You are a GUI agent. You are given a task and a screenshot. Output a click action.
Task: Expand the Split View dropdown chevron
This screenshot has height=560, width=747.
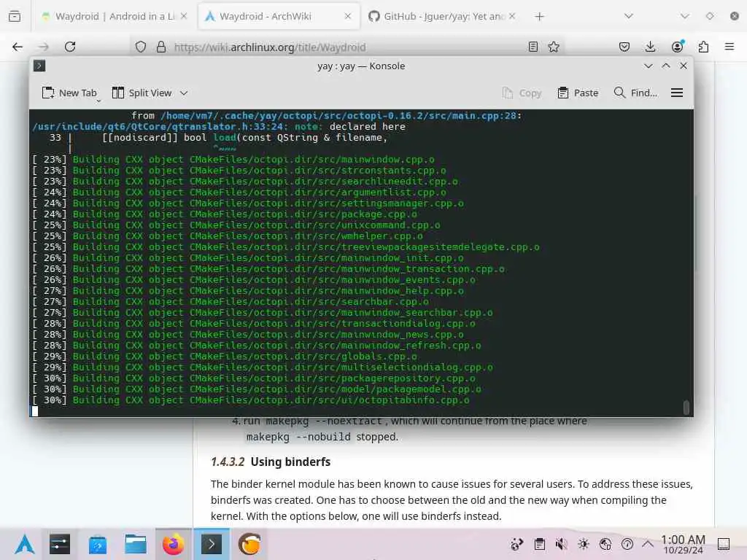(x=184, y=93)
